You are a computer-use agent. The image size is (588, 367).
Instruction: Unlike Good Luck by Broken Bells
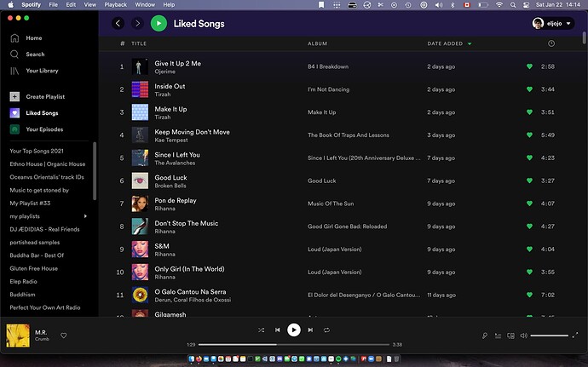(x=529, y=181)
